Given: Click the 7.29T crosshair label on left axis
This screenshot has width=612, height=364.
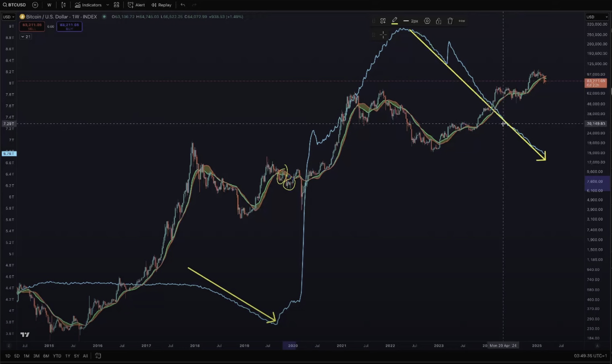Looking at the screenshot, I should click(9, 124).
